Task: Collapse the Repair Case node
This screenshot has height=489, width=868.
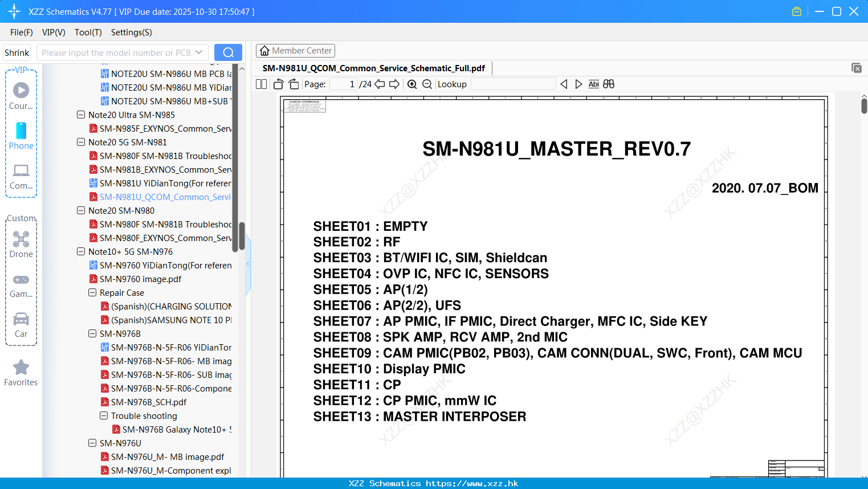Action: [x=92, y=292]
